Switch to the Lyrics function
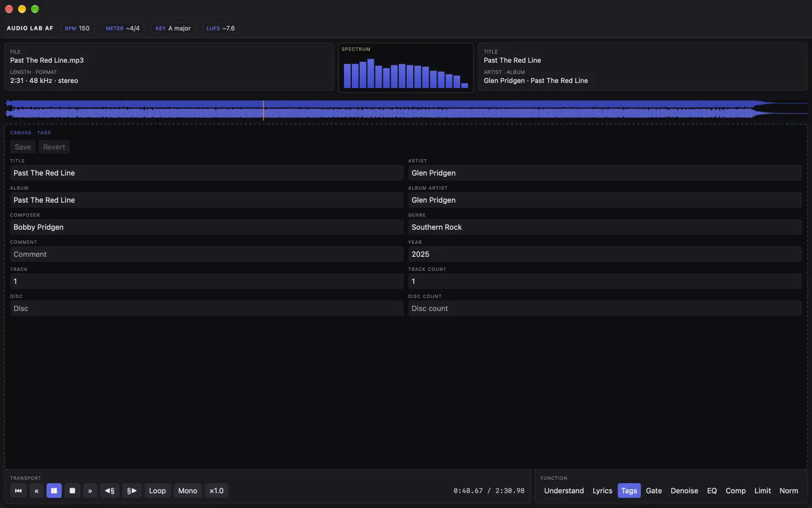The image size is (812, 508). point(602,491)
